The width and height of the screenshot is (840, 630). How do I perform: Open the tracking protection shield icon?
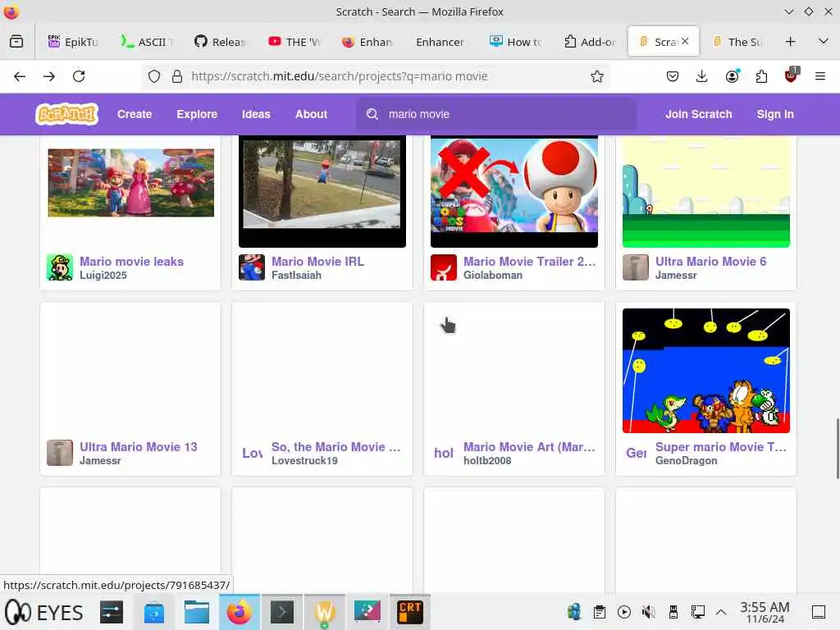[x=154, y=76]
